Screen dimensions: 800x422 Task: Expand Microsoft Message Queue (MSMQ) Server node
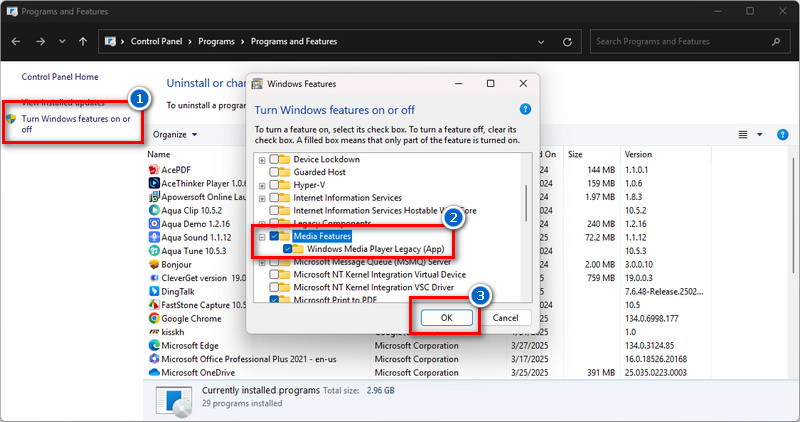pos(262,262)
